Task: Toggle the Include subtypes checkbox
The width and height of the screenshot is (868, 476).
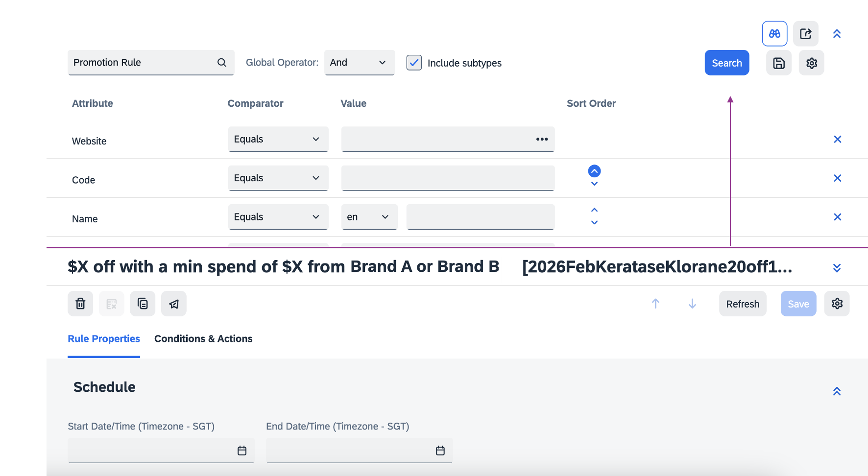Action: coord(414,63)
